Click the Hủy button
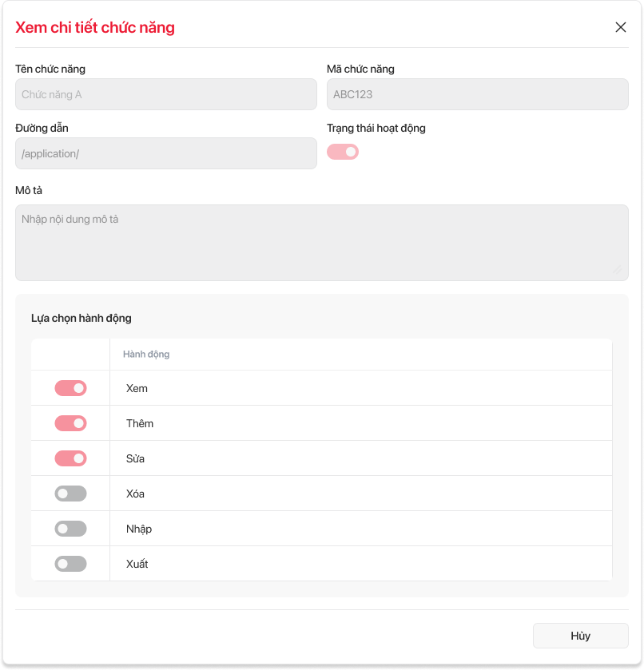644x670 pixels. [x=580, y=636]
